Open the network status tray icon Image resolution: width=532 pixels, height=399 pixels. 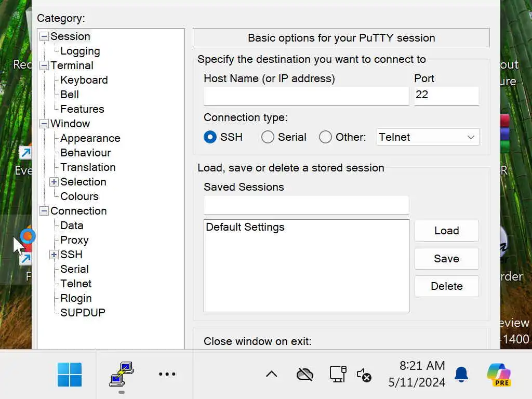pyautogui.click(x=338, y=374)
